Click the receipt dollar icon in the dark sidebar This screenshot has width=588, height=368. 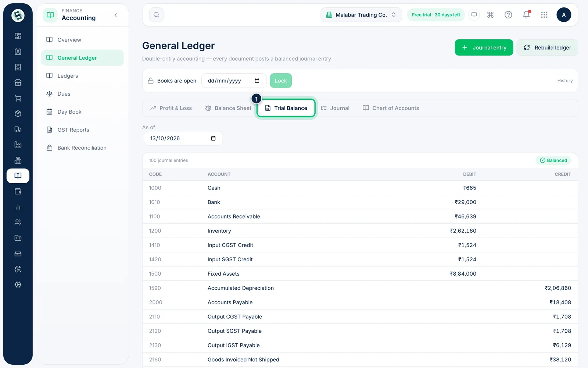pyautogui.click(x=18, y=67)
